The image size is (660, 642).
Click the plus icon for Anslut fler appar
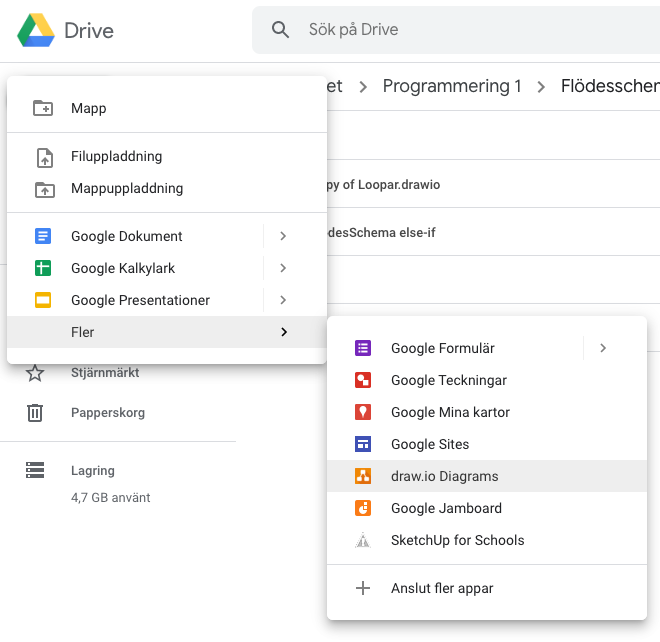tap(363, 588)
